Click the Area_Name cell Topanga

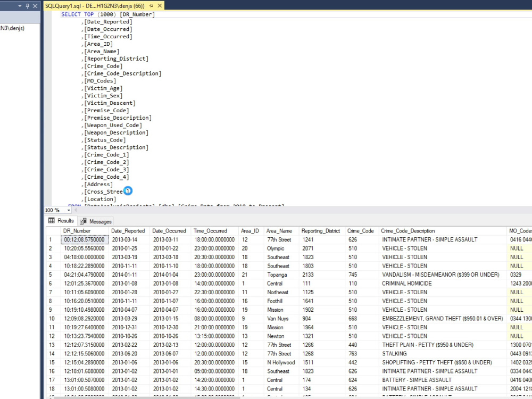[281, 275]
